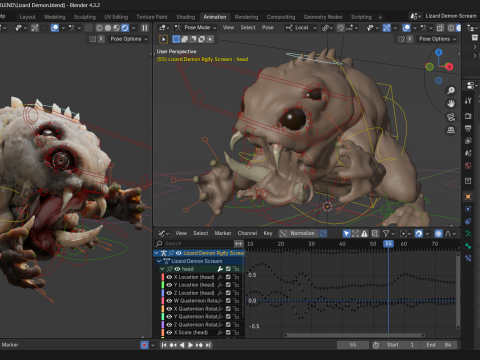Select wireframe shading in left viewport
Screen dimensions: 480x360
tap(99, 28)
